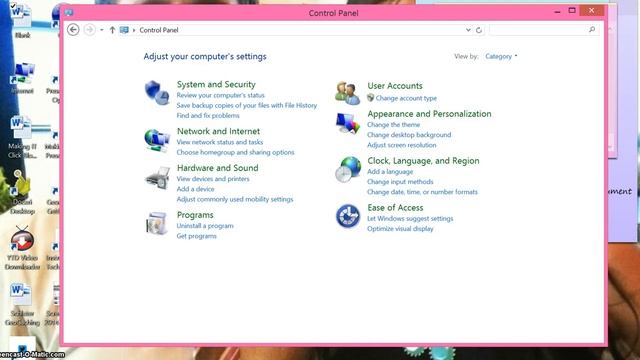This screenshot has height=360, width=640.
Task: Minimize the Control Panel window
Action: (x=557, y=11)
